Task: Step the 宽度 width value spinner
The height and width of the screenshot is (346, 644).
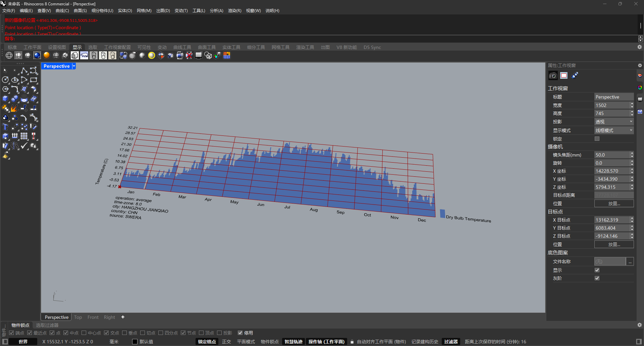Action: (x=632, y=105)
